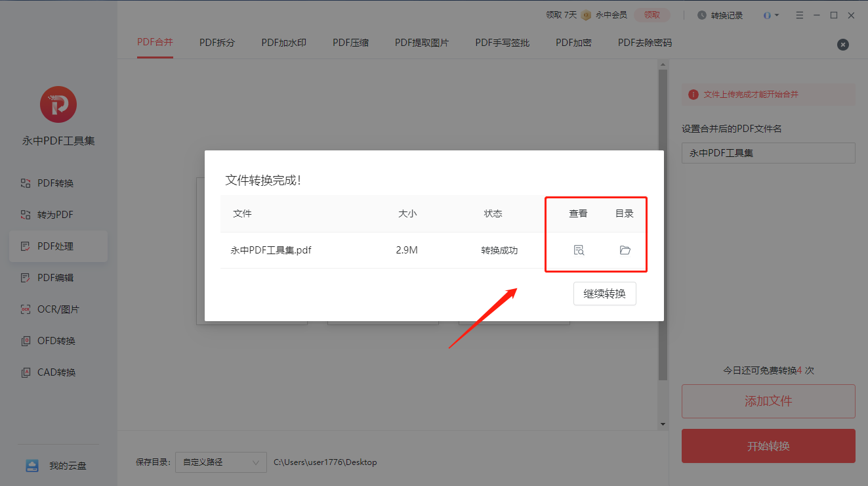The image size is (868, 486).
Task: Click the merged PDF filename input field
Action: 768,153
